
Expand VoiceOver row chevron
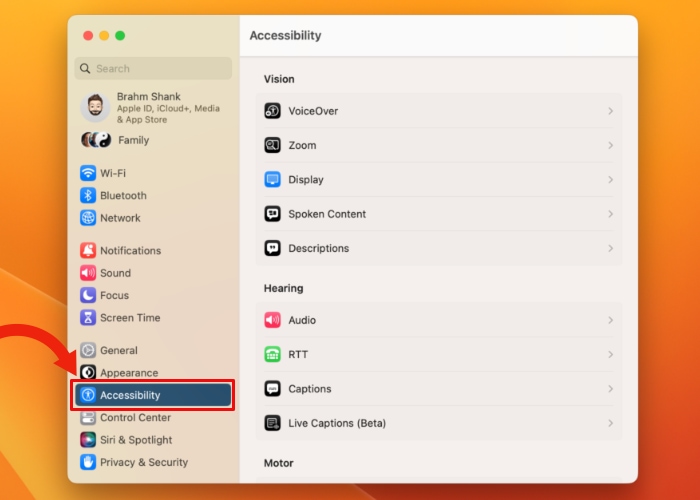point(610,111)
